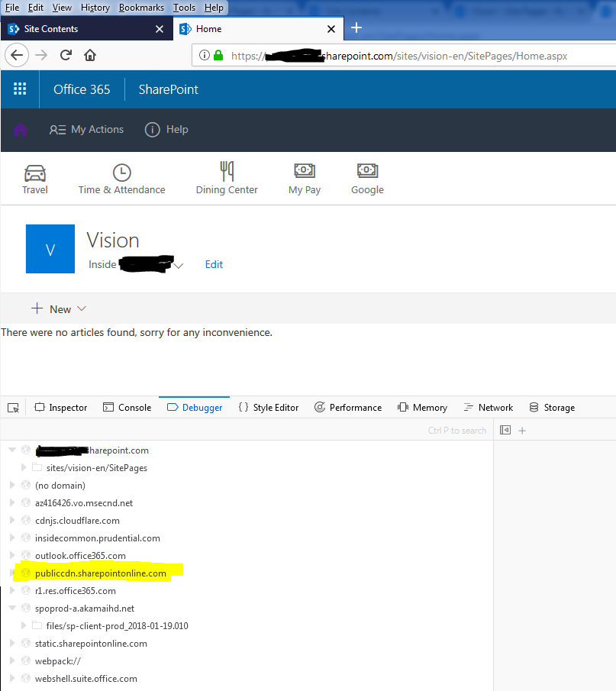Click the Google quick link icon

click(x=367, y=173)
